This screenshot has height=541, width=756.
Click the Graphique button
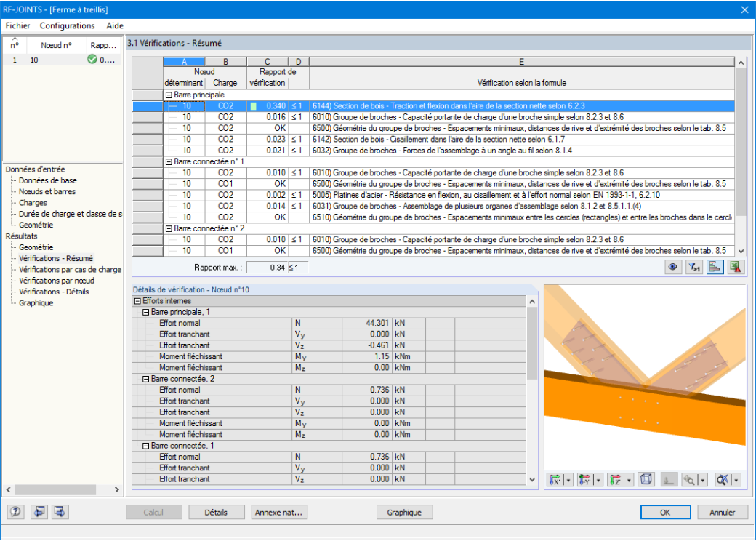[x=404, y=512]
